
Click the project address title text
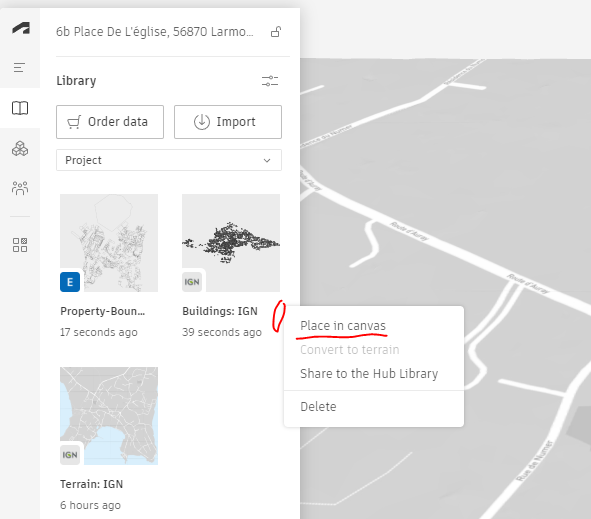coord(155,32)
